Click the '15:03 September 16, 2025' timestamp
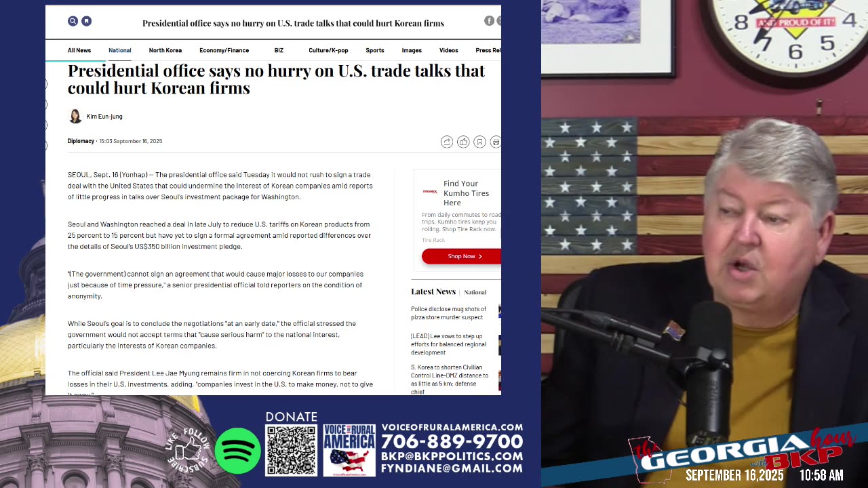This screenshot has width=868, height=488. click(131, 141)
